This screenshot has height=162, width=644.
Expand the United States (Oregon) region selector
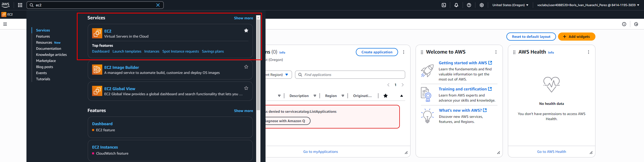tap(510, 5)
